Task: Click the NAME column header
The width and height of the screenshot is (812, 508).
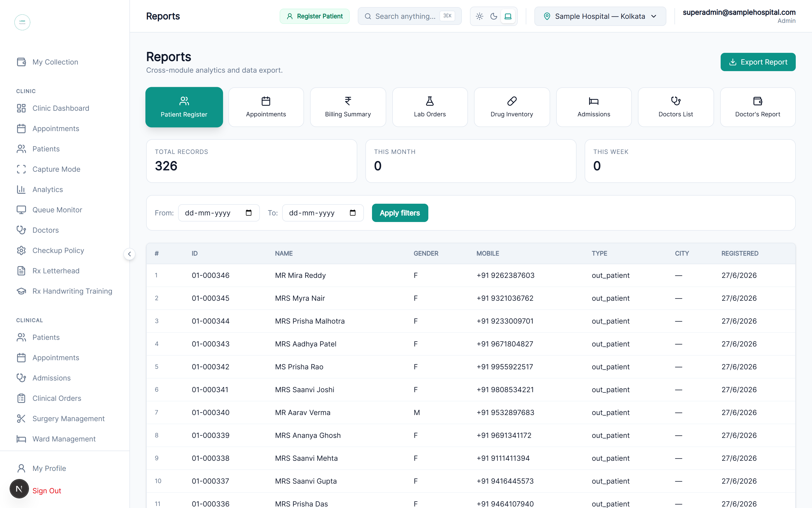Action: (x=283, y=253)
